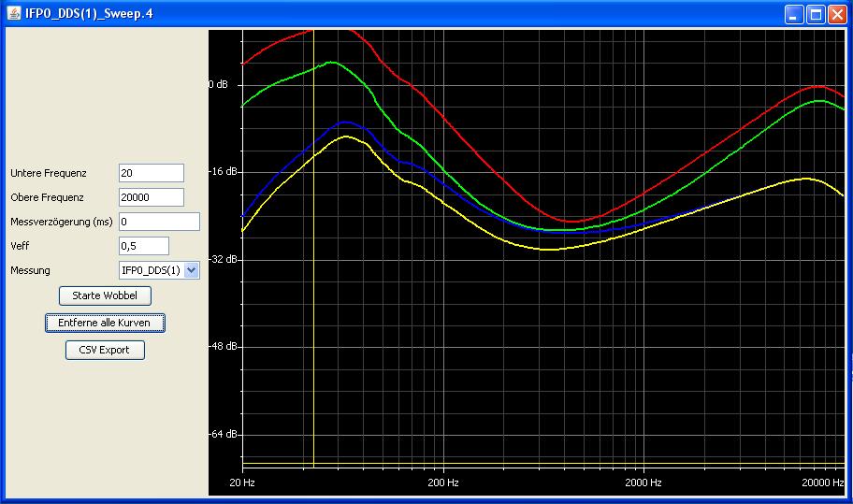Export data with CSV Export button
Image resolution: width=853 pixels, height=504 pixels.
coord(105,351)
